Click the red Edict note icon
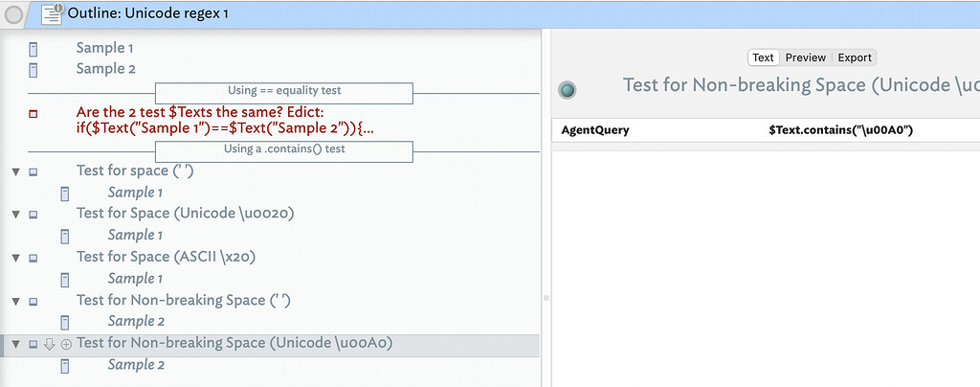 [33, 114]
